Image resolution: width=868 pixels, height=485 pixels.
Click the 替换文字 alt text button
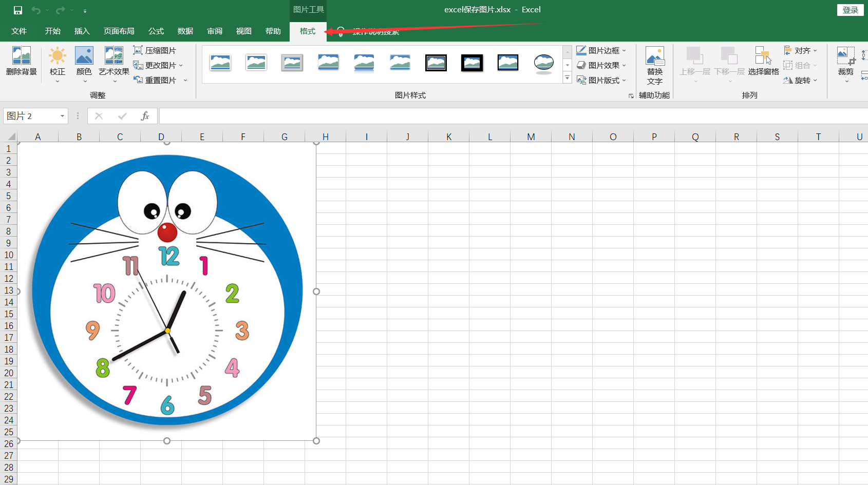click(x=655, y=66)
